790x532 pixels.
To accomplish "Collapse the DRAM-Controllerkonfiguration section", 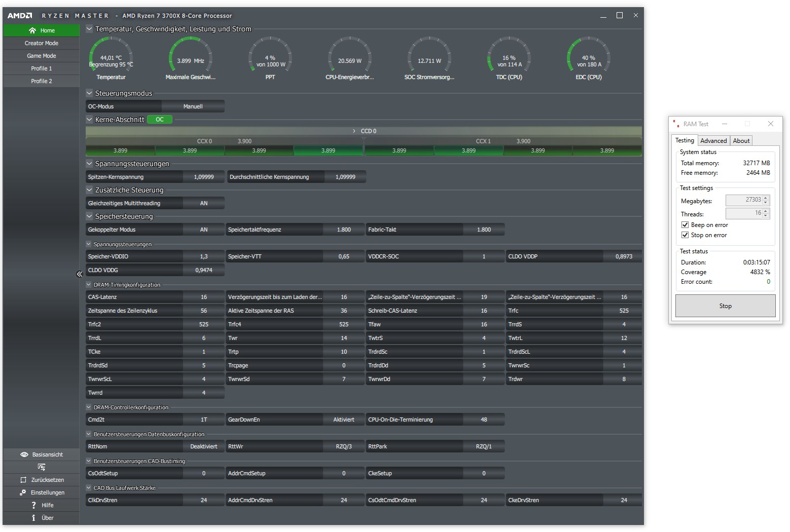I will tap(89, 407).
